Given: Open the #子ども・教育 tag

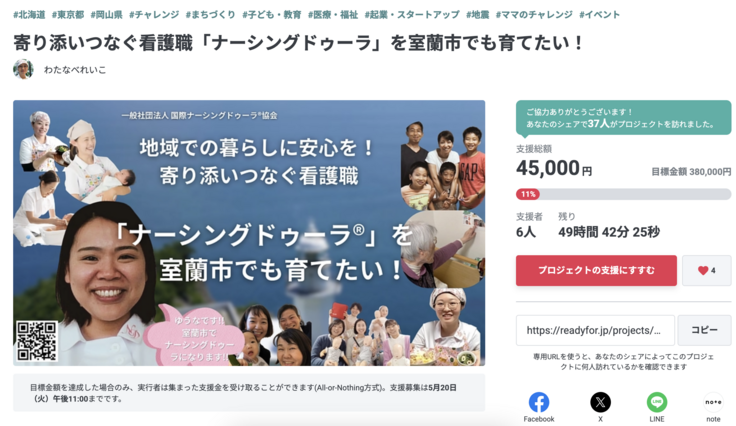Looking at the screenshot, I should [272, 15].
